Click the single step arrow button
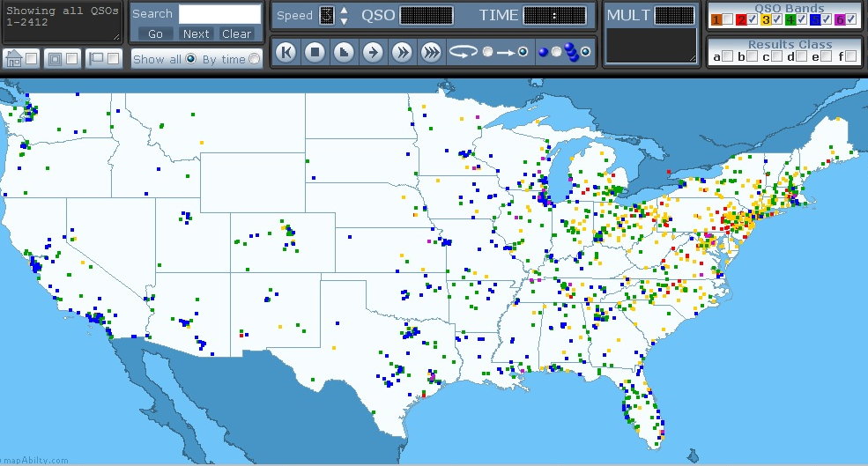 click(x=373, y=53)
